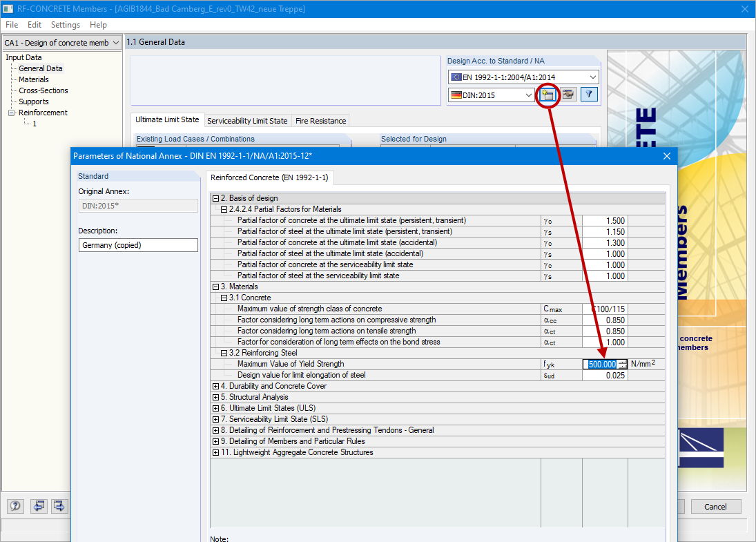756x542 pixels.
Task: Go to previous window with back-arrow icon
Action: [x=39, y=506]
